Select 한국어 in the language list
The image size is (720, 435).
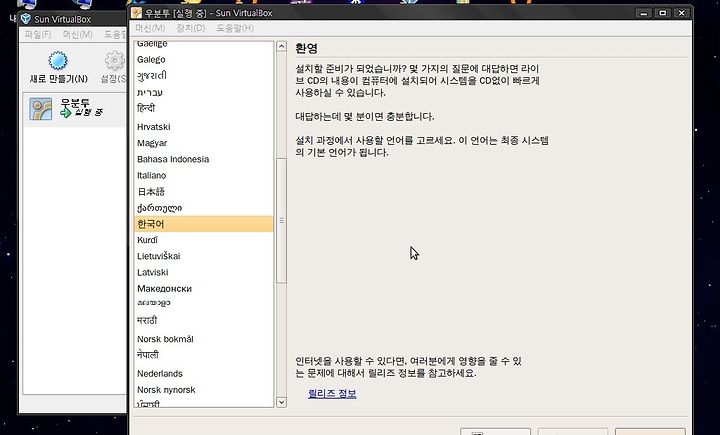(204, 224)
